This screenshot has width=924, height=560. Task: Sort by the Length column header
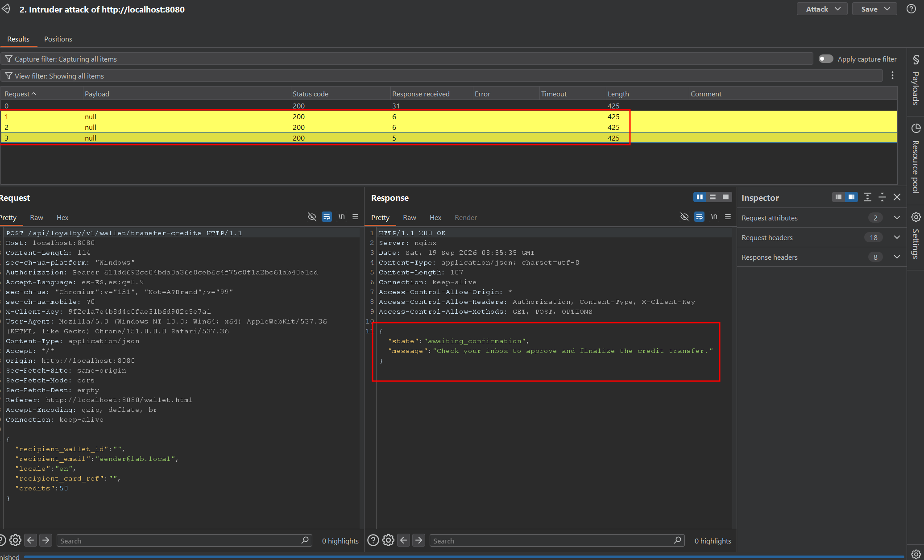click(x=646, y=94)
